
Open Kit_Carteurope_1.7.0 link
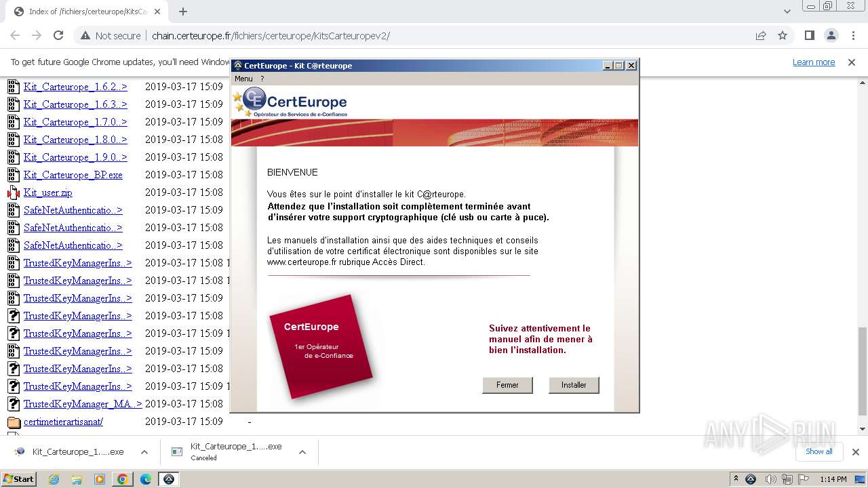point(75,122)
